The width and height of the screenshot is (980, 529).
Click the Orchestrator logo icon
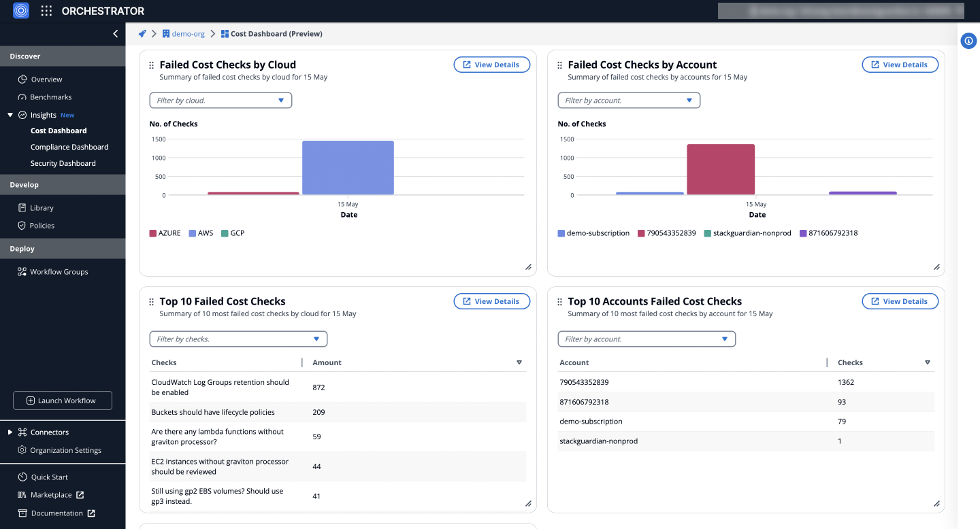click(20, 10)
